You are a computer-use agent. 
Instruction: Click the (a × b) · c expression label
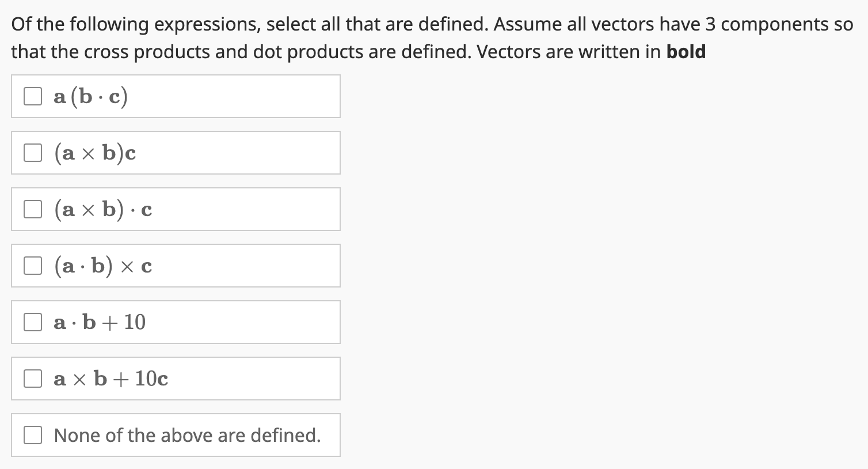(102, 209)
